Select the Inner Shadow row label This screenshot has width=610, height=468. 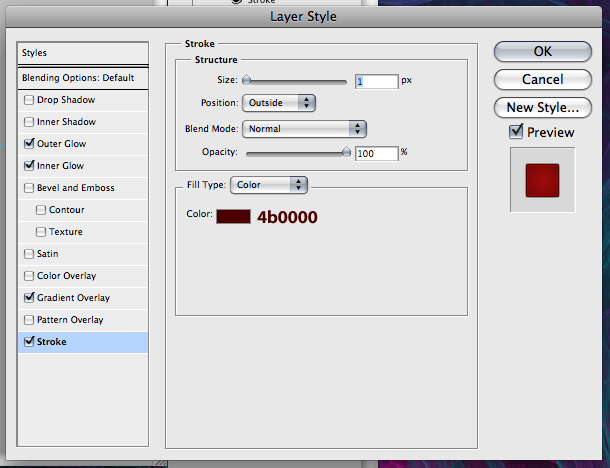(x=67, y=122)
